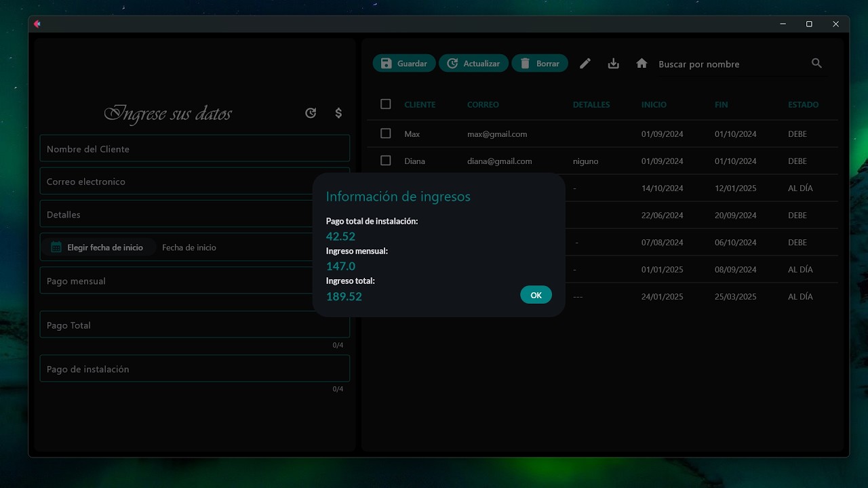Confirm the dialog with OK

pyautogui.click(x=536, y=295)
